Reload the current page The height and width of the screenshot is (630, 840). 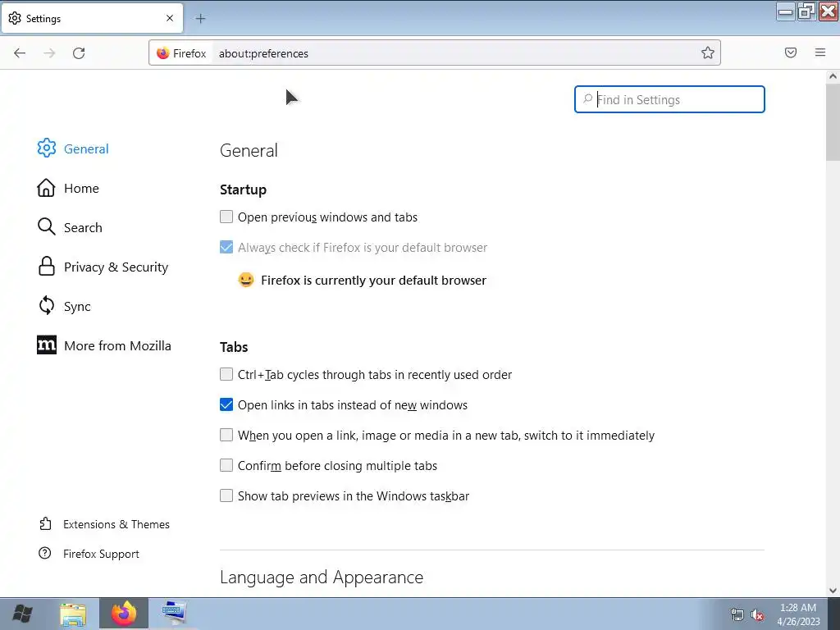79,53
